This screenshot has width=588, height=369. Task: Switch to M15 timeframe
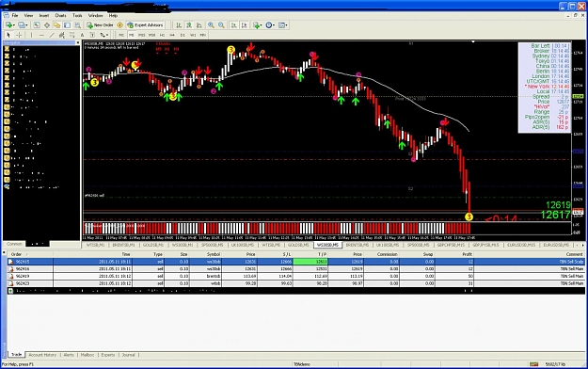142,35
